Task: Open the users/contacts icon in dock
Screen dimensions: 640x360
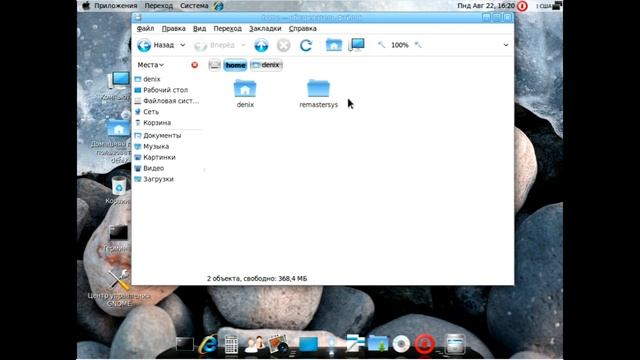Action: click(254, 344)
